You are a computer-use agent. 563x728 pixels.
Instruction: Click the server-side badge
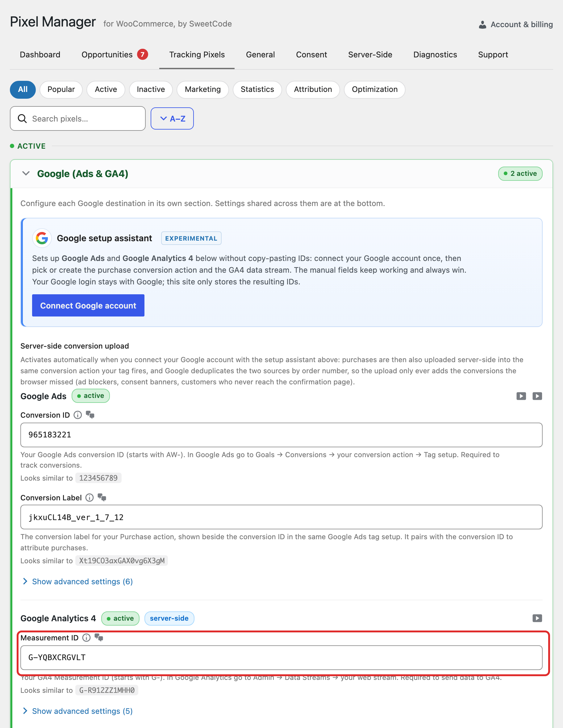tap(169, 618)
